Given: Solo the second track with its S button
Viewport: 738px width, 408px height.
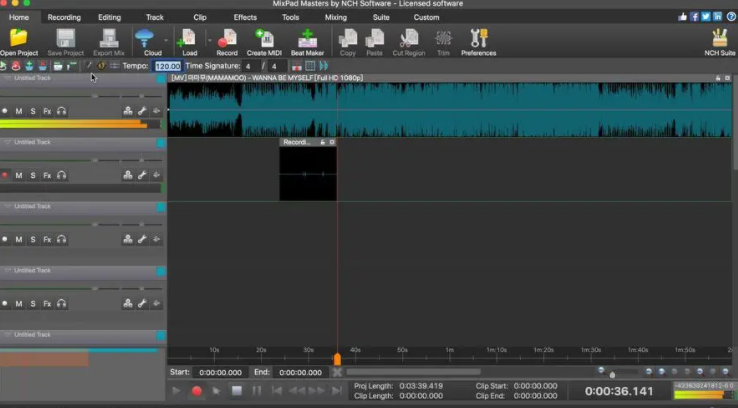Looking at the screenshot, I should [33, 175].
